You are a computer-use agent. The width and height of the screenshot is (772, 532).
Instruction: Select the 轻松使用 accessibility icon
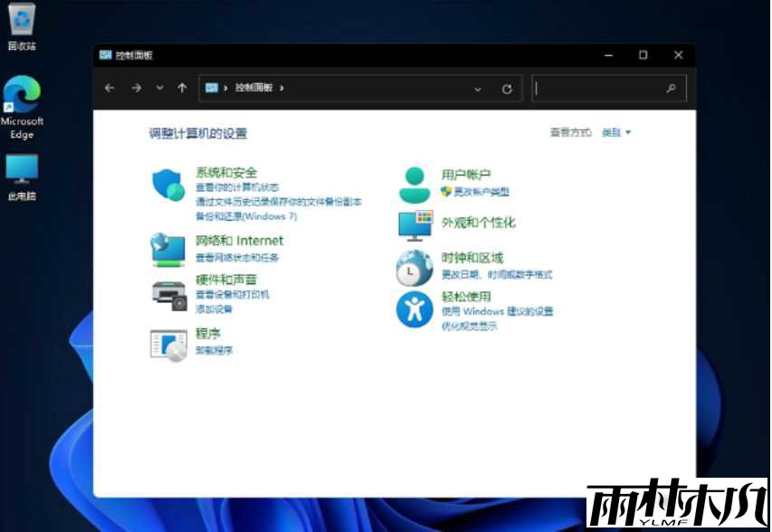click(414, 311)
